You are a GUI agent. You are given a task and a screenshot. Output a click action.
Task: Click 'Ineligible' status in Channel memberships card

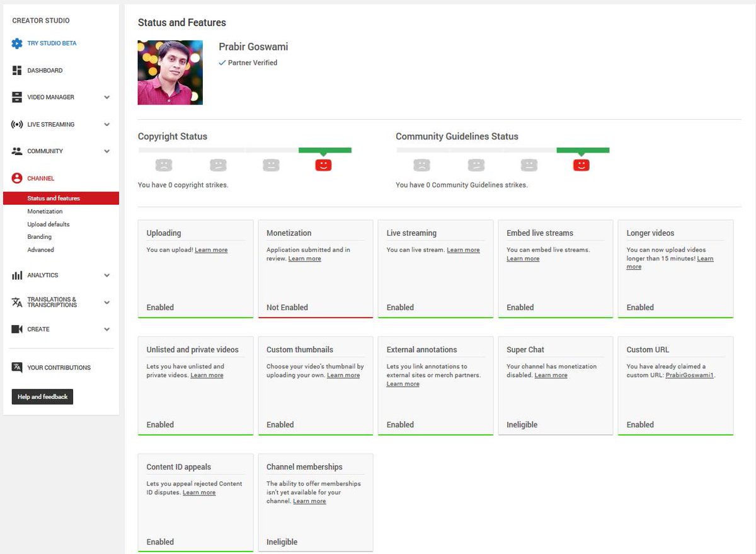tap(282, 542)
